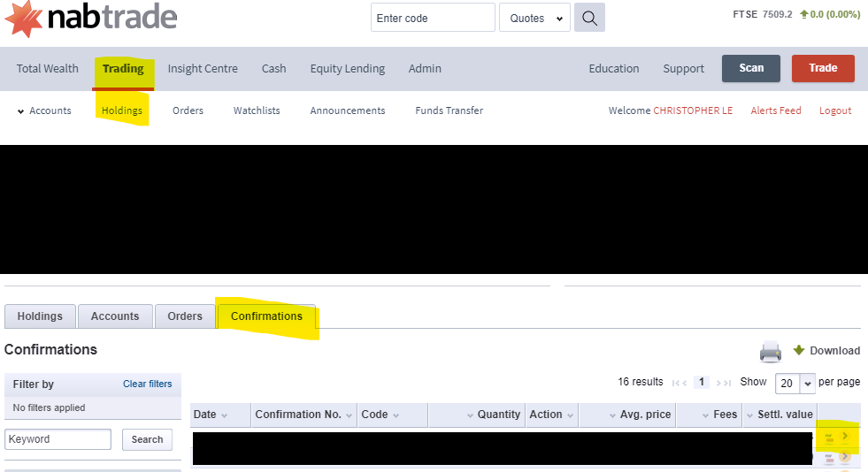Open the Insight Centre menu
This screenshot has height=472, width=868.
click(x=203, y=69)
